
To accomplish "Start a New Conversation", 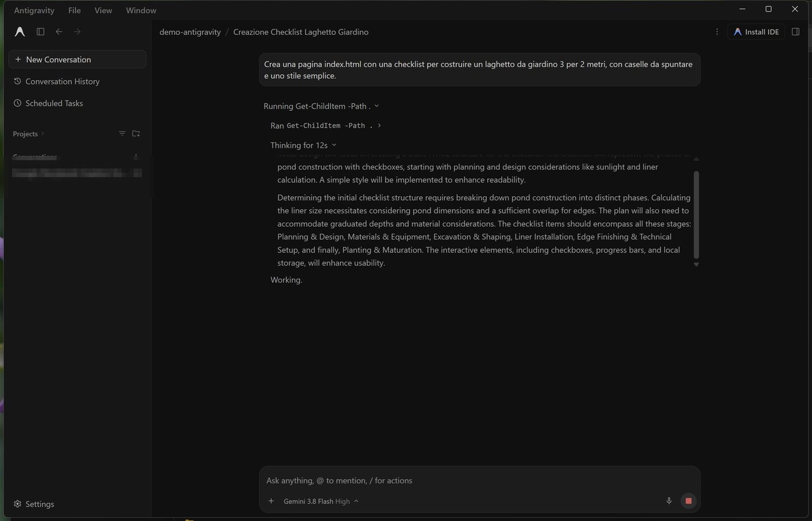I will [x=77, y=59].
